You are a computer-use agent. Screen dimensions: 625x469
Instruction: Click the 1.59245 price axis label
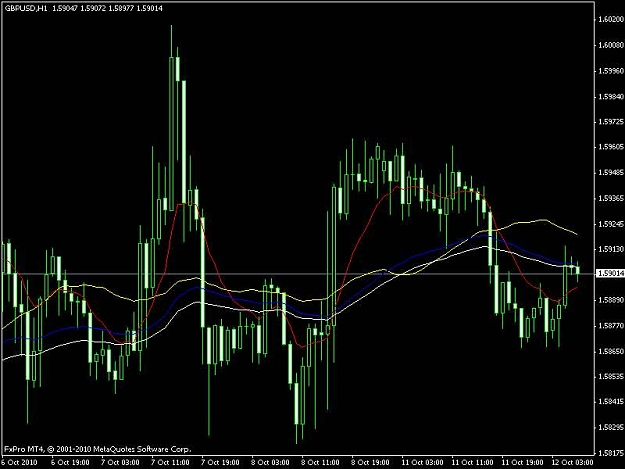(x=610, y=224)
